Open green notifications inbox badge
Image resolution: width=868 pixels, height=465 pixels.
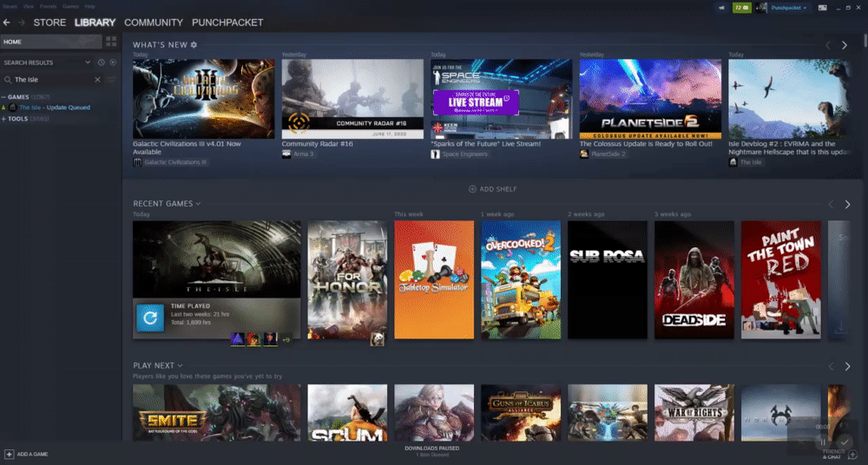tap(742, 8)
